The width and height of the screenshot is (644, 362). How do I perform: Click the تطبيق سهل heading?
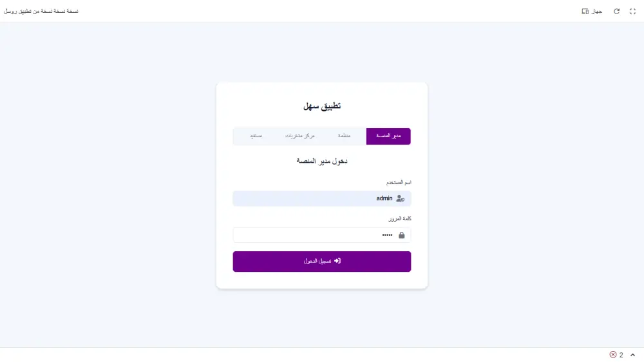pyautogui.click(x=322, y=106)
